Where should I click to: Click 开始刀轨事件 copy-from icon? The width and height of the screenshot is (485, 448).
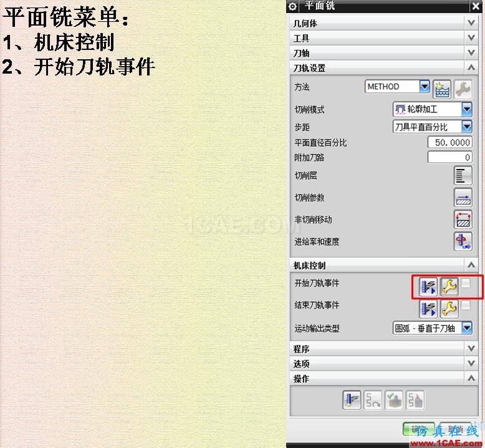click(428, 286)
